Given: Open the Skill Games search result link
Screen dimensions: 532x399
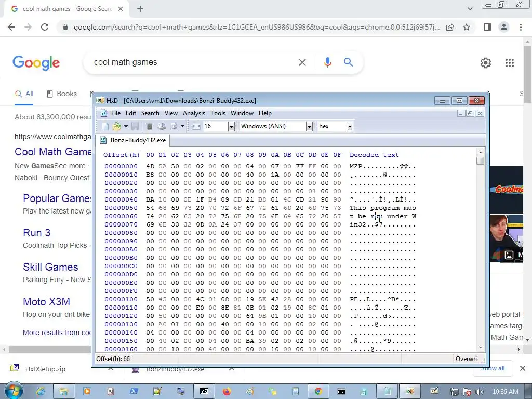Looking at the screenshot, I should tap(50, 267).
